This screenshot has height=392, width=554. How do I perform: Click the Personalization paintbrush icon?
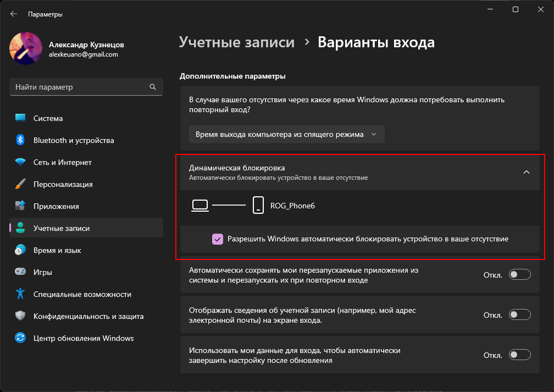click(x=20, y=184)
